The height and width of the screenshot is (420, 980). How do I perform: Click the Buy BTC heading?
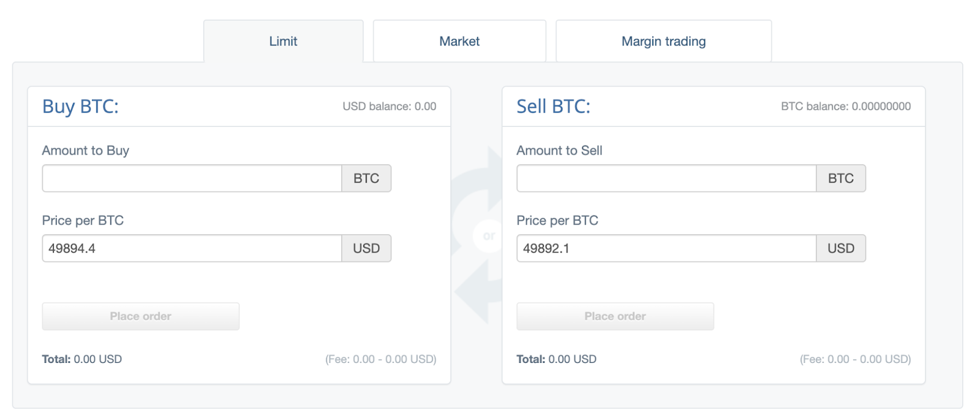(x=80, y=106)
